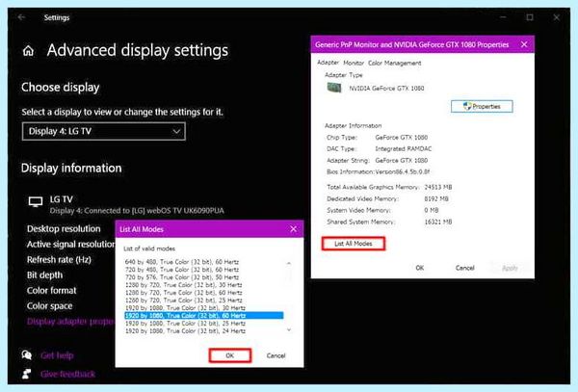Click the Shared System Memory 16321 MB value
The image size is (578, 392).
tap(438, 222)
